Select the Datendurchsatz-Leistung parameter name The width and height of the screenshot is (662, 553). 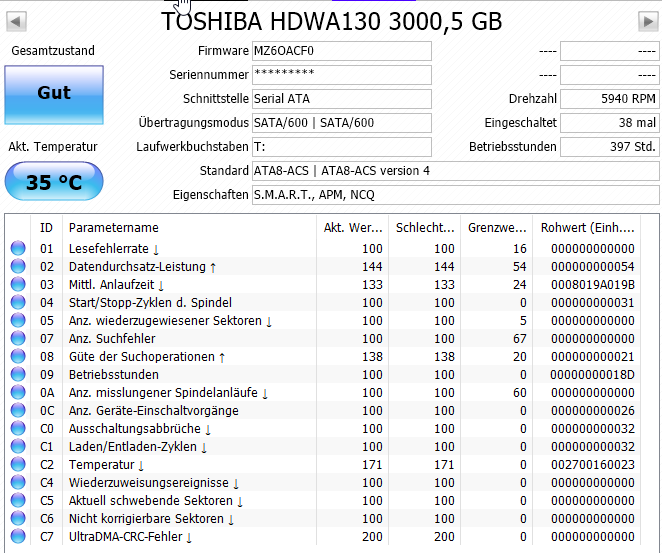click(137, 267)
